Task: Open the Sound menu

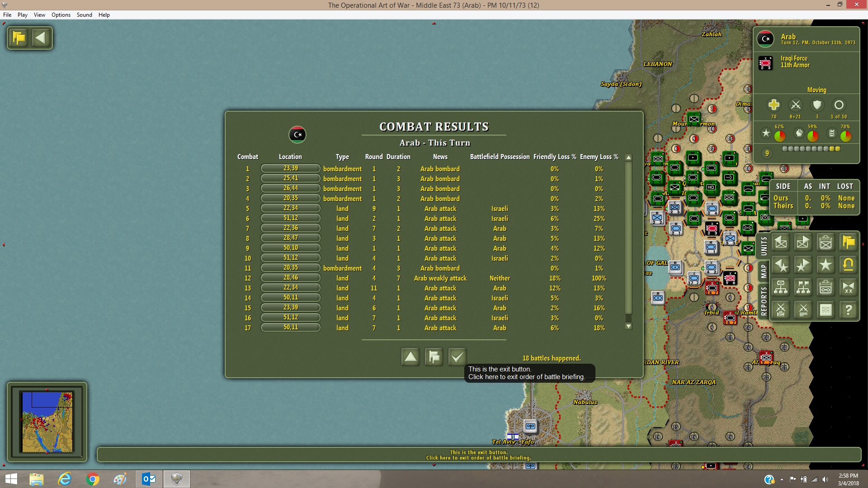Action: coord(85,15)
